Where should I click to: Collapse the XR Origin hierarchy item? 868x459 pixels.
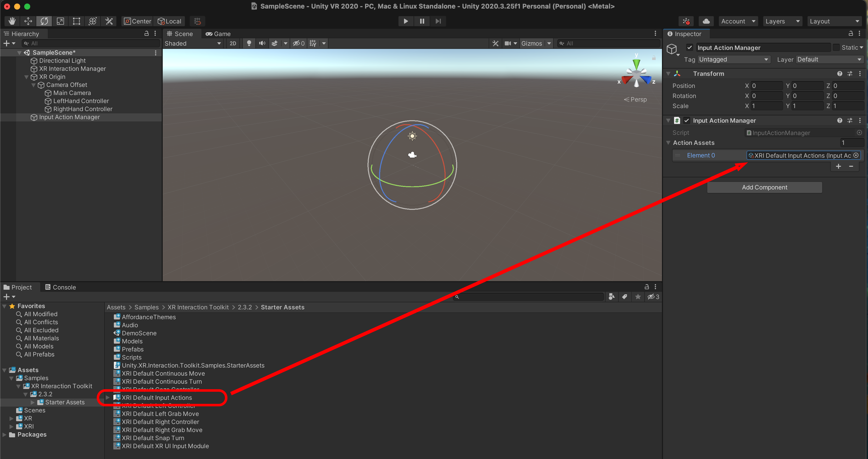coord(27,77)
